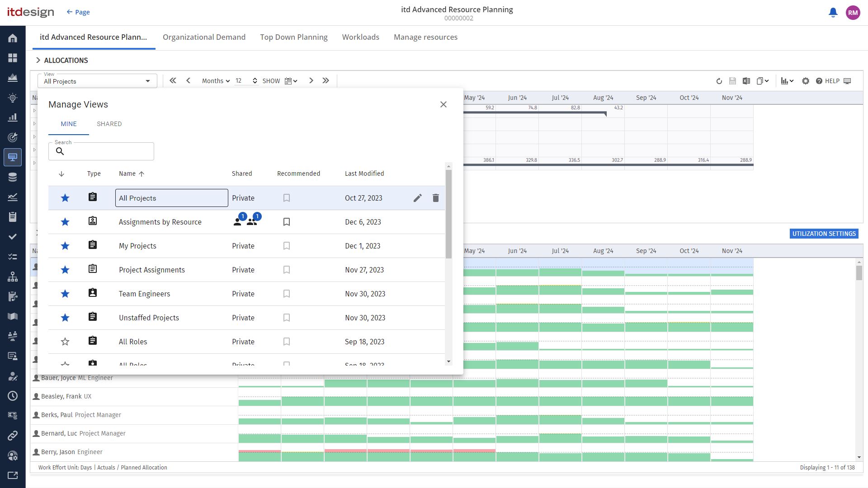Open the external link icon at sidebar bottom
Screen dimensions: 868x488
pyautogui.click(x=13, y=475)
